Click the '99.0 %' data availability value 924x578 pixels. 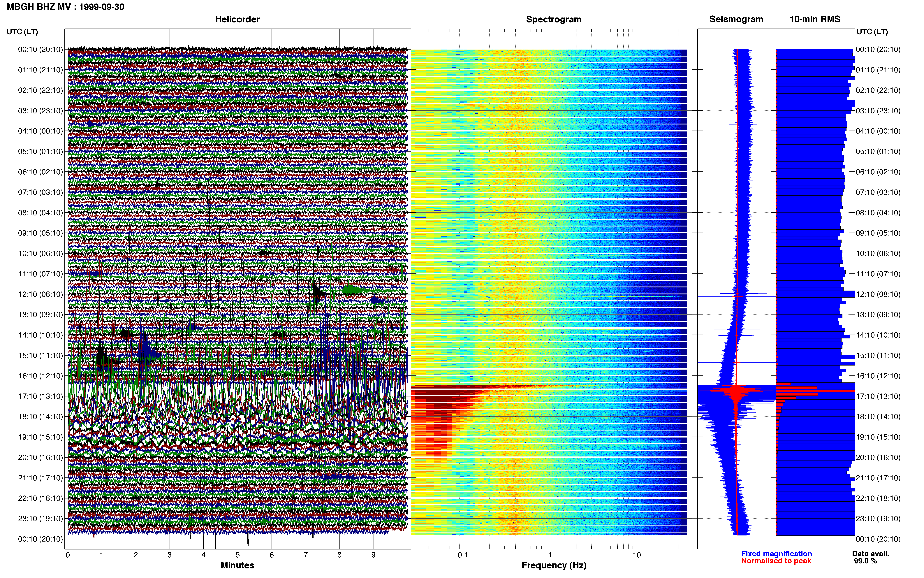[865, 561]
